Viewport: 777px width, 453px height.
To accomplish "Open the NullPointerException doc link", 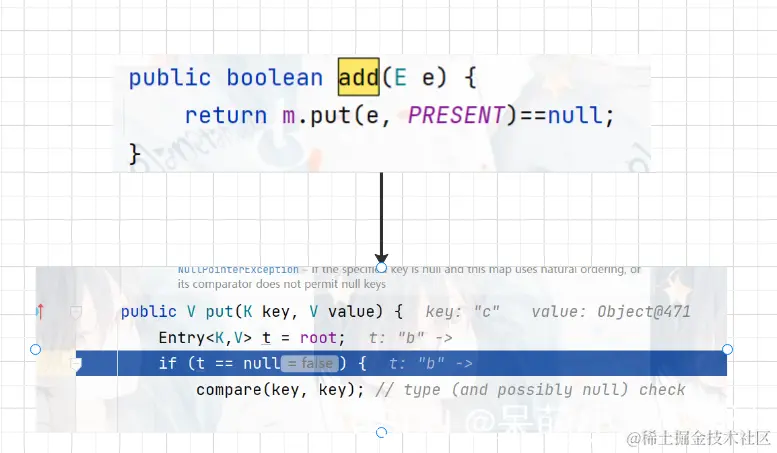I will point(238,270).
